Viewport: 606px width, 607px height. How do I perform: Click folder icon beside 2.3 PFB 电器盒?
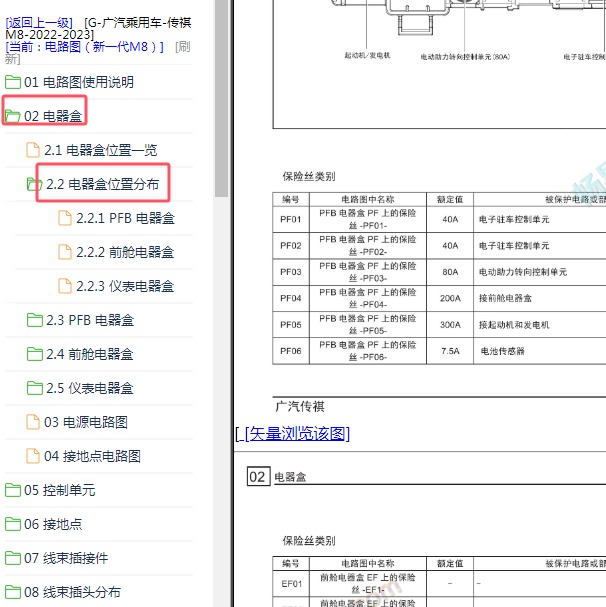pos(34,320)
